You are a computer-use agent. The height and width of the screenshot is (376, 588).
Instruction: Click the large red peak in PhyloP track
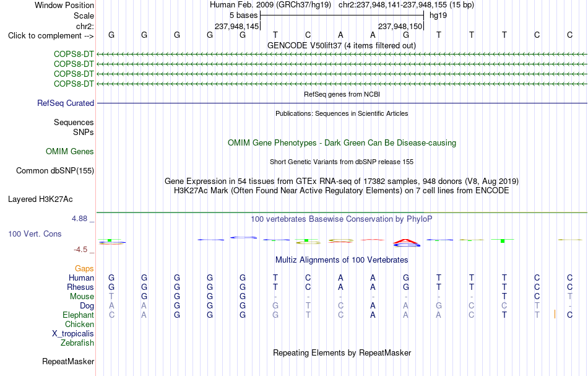(x=407, y=242)
